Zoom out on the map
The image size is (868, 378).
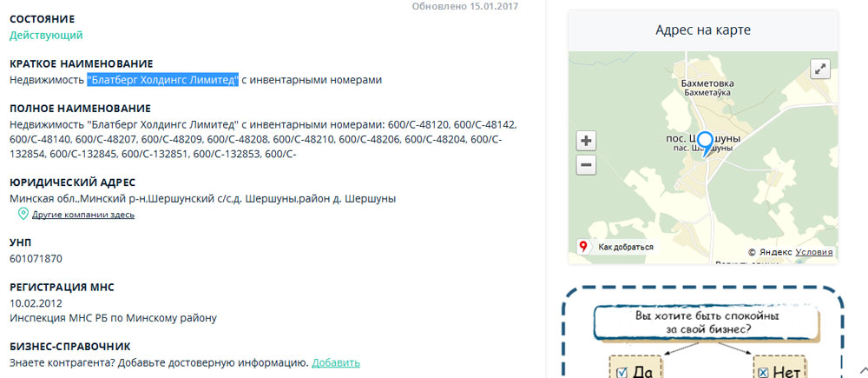pyautogui.click(x=586, y=164)
